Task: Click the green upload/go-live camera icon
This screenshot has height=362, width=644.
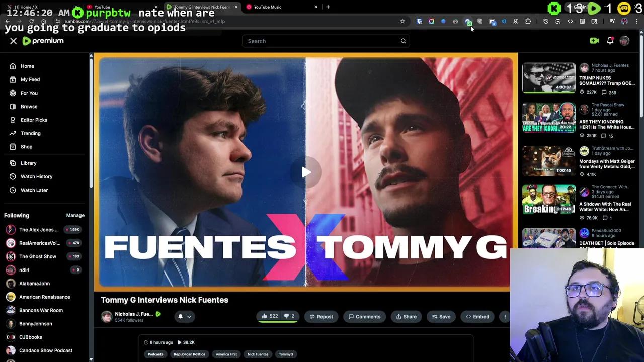Action: pyautogui.click(x=594, y=41)
